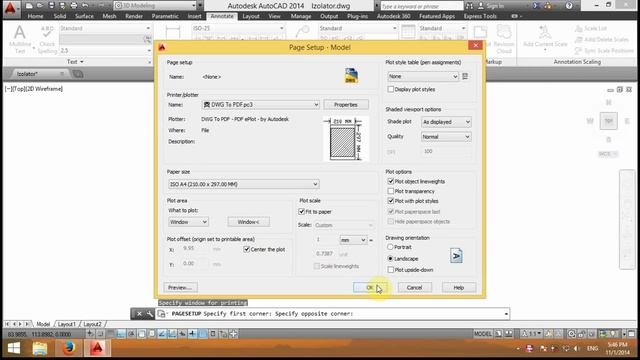Open the Shade plot dropdown
Screen dimensions: 640x360
pyautogui.click(x=446, y=122)
